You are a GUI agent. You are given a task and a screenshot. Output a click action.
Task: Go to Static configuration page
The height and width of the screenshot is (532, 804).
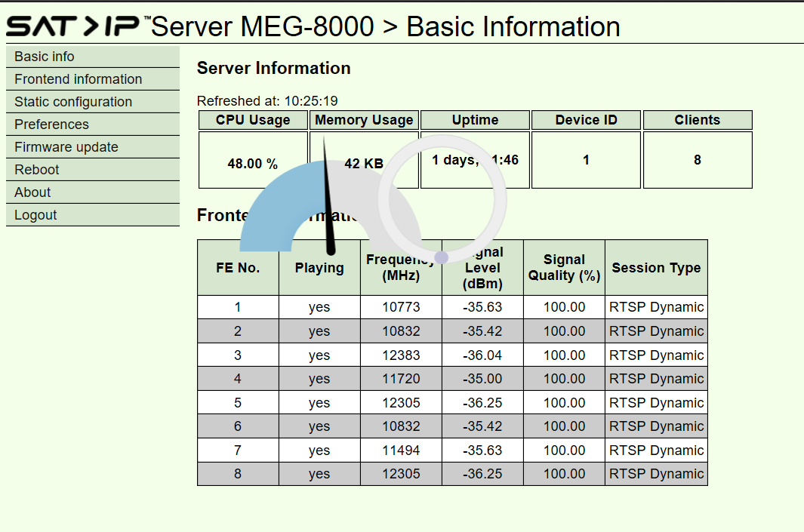(x=93, y=101)
